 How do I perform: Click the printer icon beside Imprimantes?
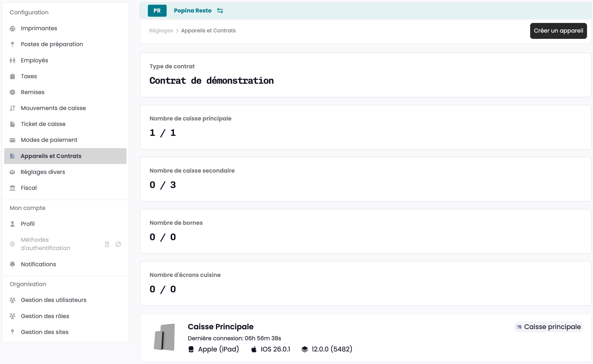12,28
